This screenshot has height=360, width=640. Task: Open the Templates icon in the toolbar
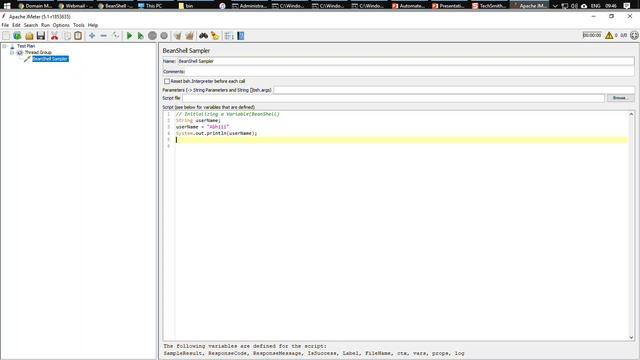click(18, 36)
